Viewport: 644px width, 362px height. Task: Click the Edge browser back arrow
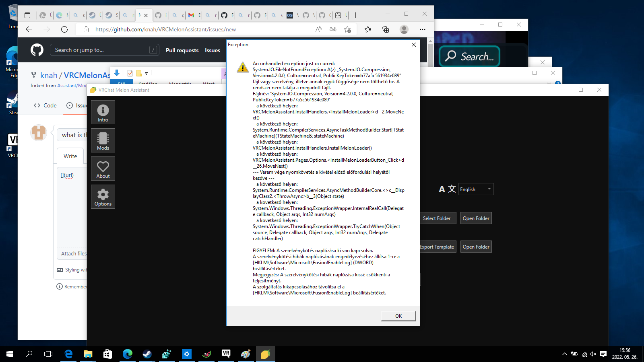29,29
